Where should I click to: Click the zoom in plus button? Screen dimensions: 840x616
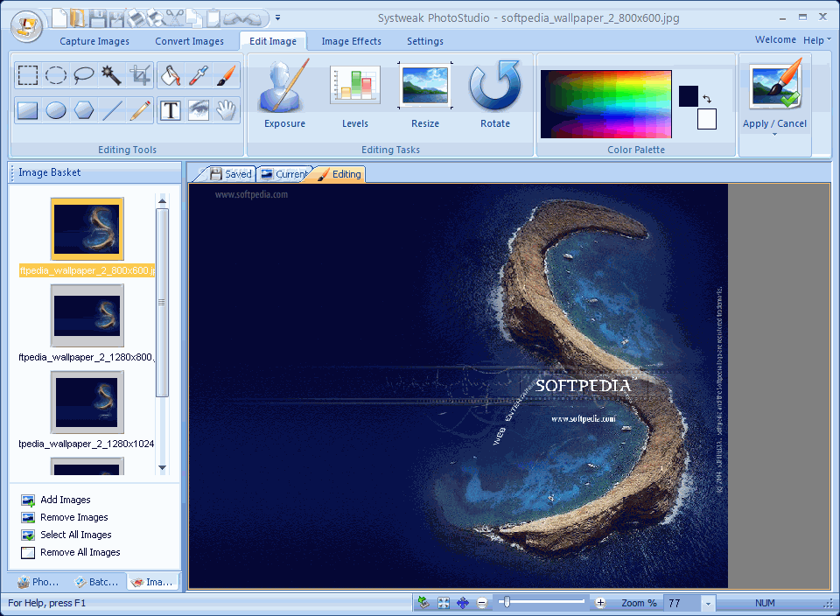pyautogui.click(x=600, y=603)
